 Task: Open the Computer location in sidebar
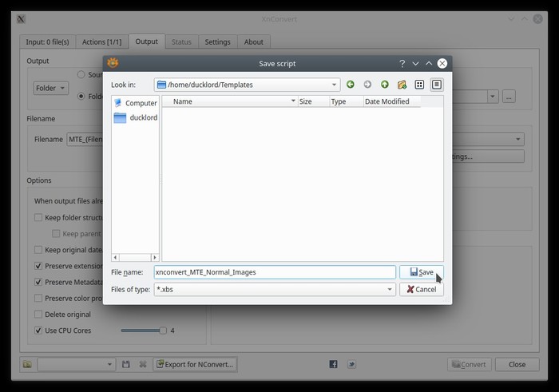(136, 103)
